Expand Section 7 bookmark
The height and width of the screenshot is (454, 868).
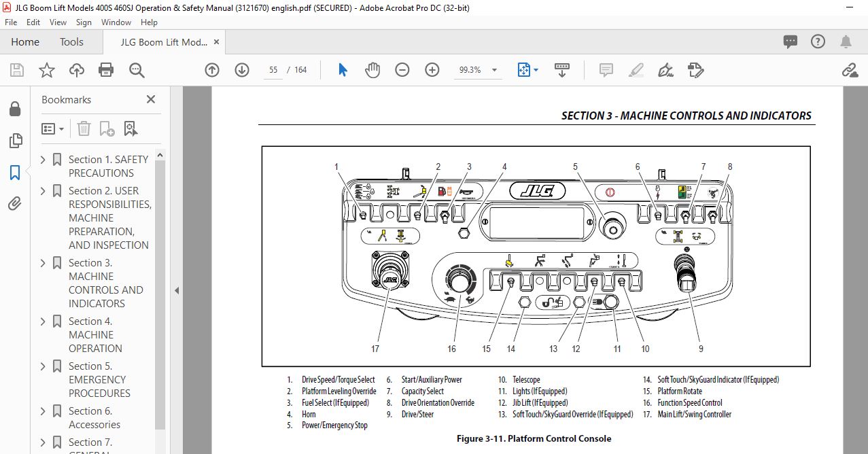(44, 442)
